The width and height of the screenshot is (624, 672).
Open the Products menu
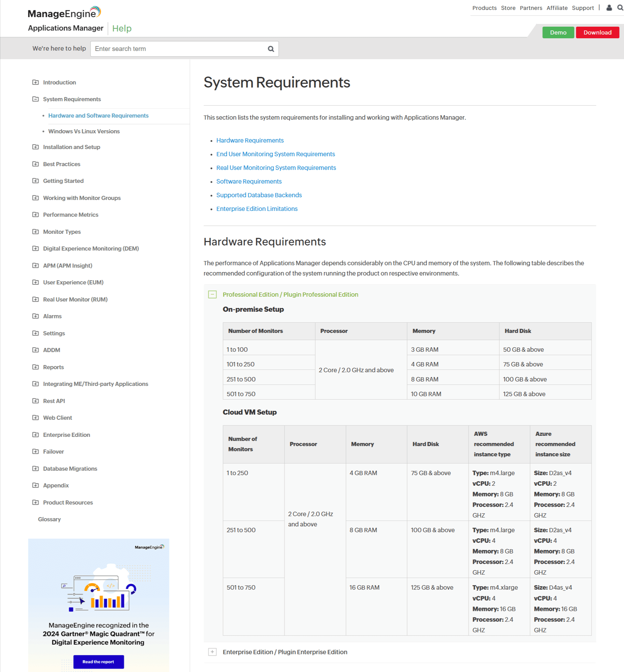[x=484, y=8]
